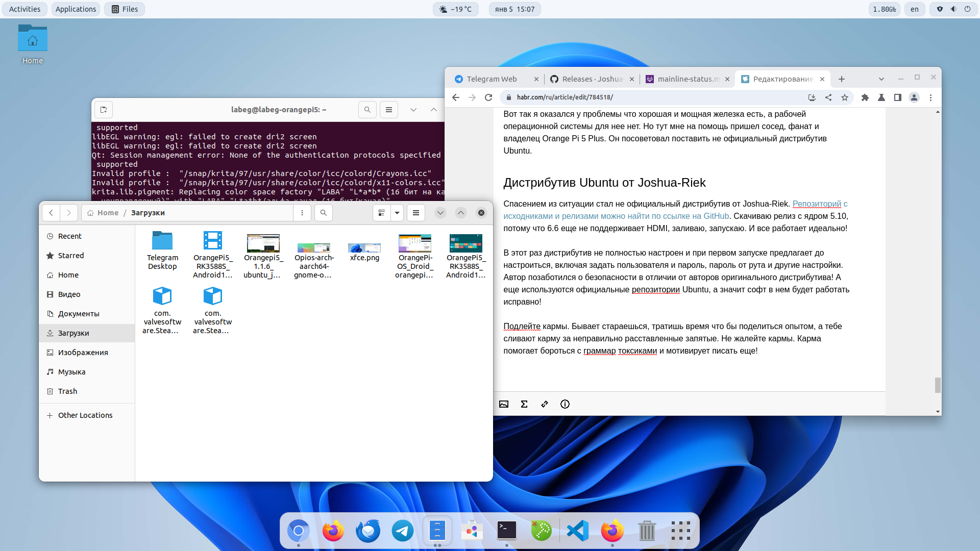Launch Telegram from the dock
This screenshot has height=551, width=980.
tap(402, 531)
